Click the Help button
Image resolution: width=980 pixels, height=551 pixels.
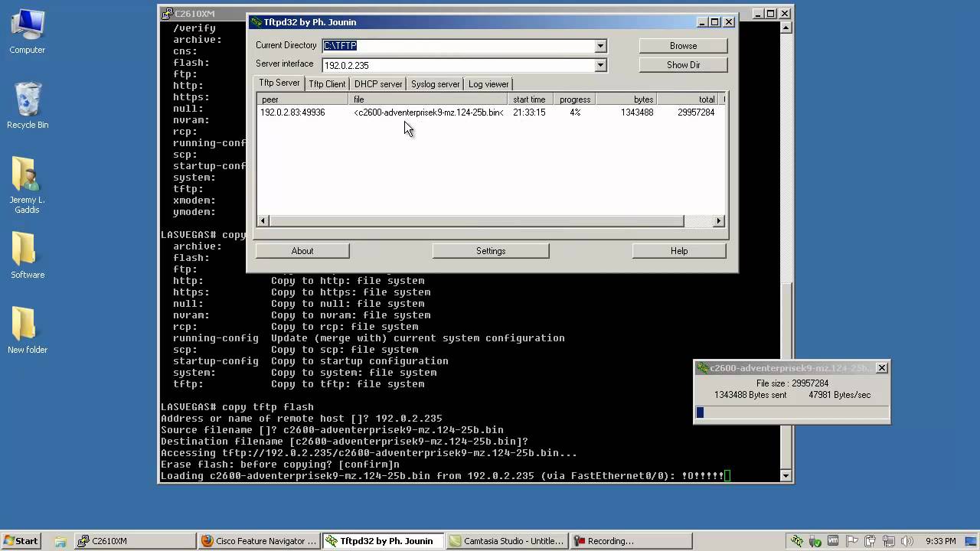679,251
